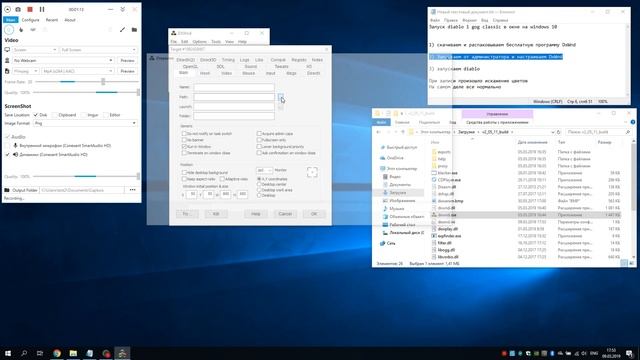This screenshot has width=640, height=360.
Task: Enable the Editor save location checkbox
Action: point(106,115)
